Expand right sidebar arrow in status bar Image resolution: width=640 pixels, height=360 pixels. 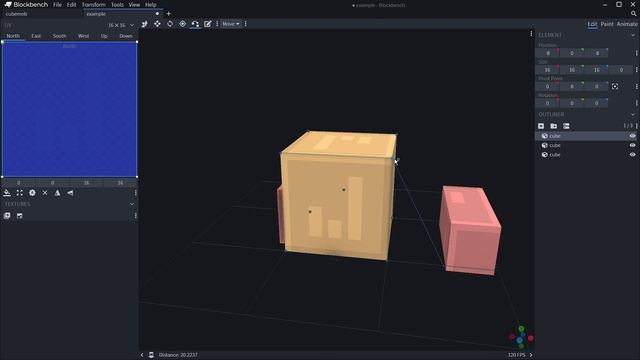click(531, 355)
